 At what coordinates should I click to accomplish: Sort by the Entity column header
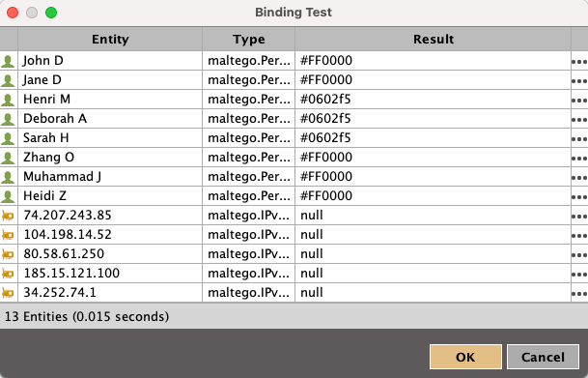[110, 40]
